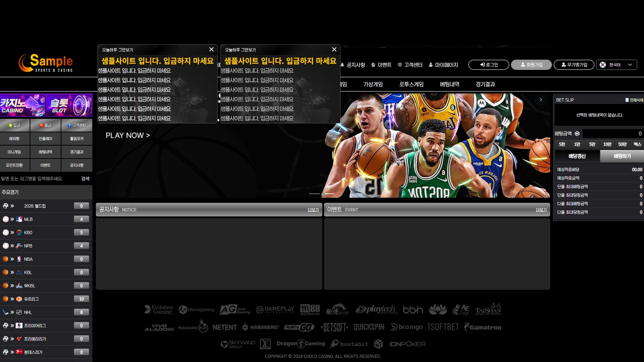This screenshot has width=644, height=362.
Task: Click the 더보기 link in 공지사항 panel
Action: pyautogui.click(x=313, y=210)
